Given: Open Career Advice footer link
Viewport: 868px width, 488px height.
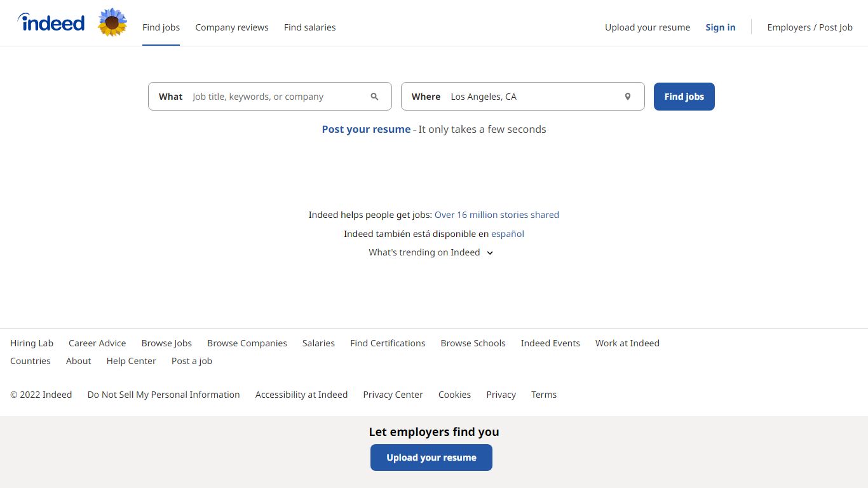Looking at the screenshot, I should pyautogui.click(x=97, y=343).
